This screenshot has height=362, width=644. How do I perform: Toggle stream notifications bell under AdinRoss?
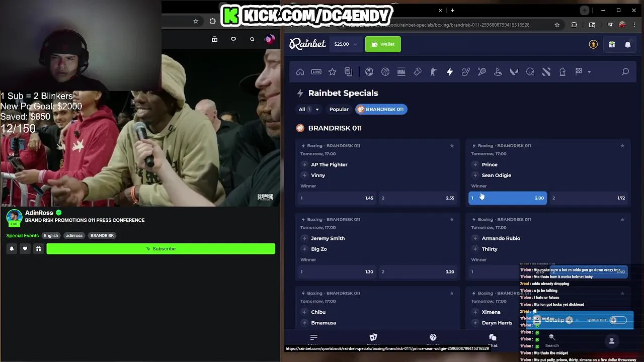[12, 249]
